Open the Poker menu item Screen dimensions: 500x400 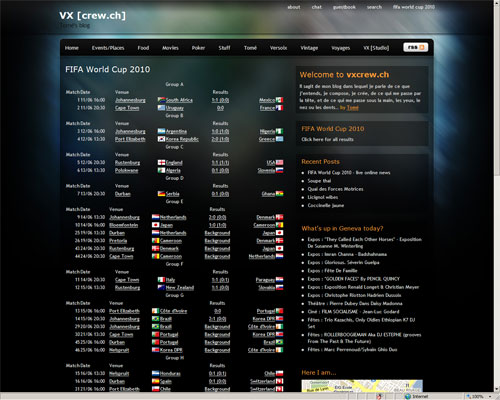[x=198, y=48]
